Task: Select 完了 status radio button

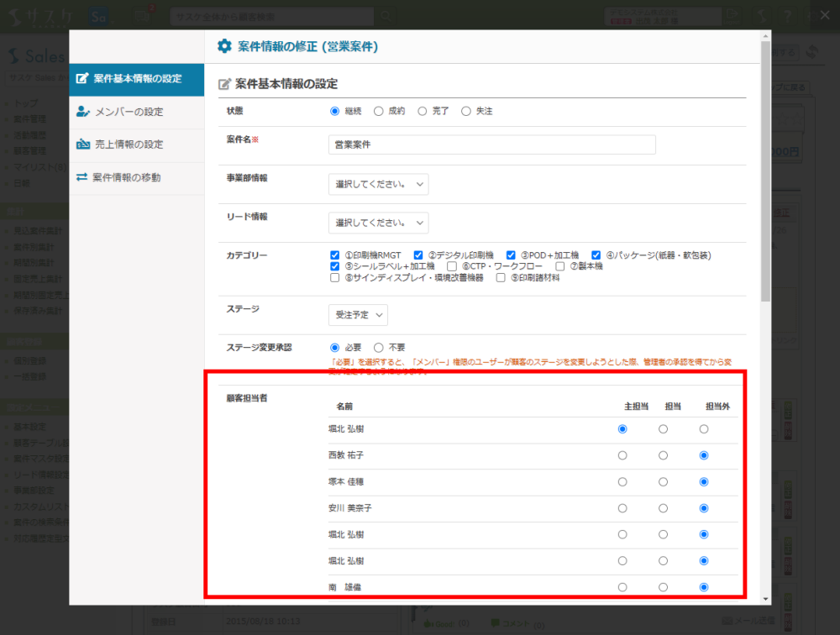Action: (423, 111)
